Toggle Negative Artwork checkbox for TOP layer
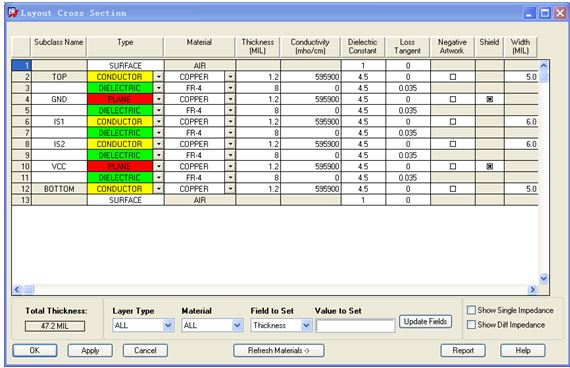This screenshot has height=368, width=570. (x=453, y=77)
